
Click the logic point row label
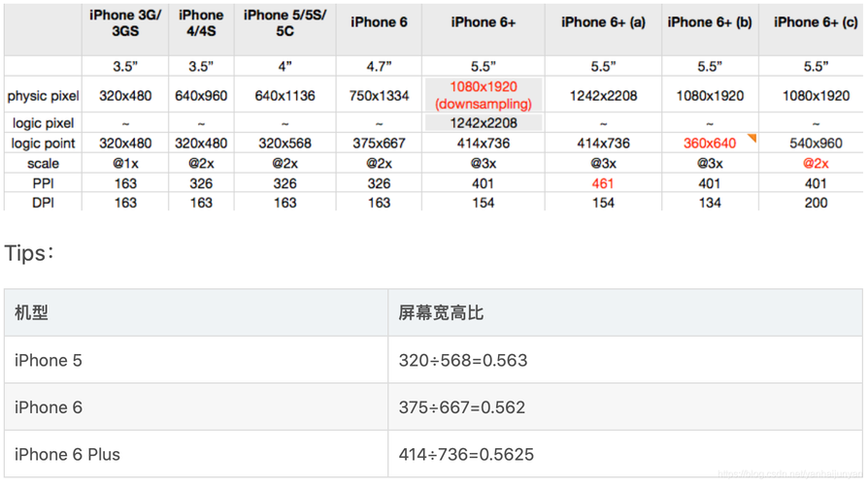pyautogui.click(x=43, y=144)
